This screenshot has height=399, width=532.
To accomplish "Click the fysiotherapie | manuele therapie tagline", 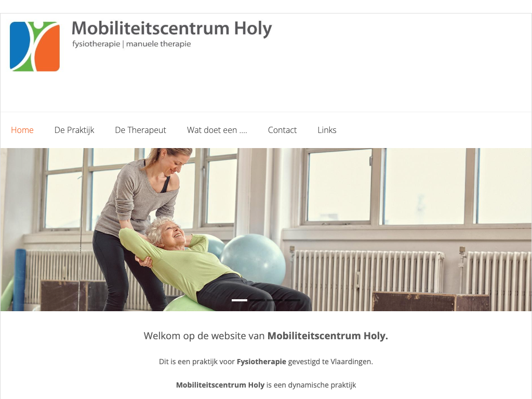I will 131,44.
